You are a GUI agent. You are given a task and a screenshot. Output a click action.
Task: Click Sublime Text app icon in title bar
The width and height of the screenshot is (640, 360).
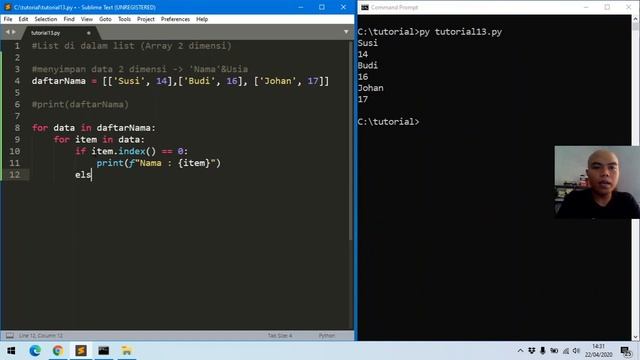coord(7,7)
